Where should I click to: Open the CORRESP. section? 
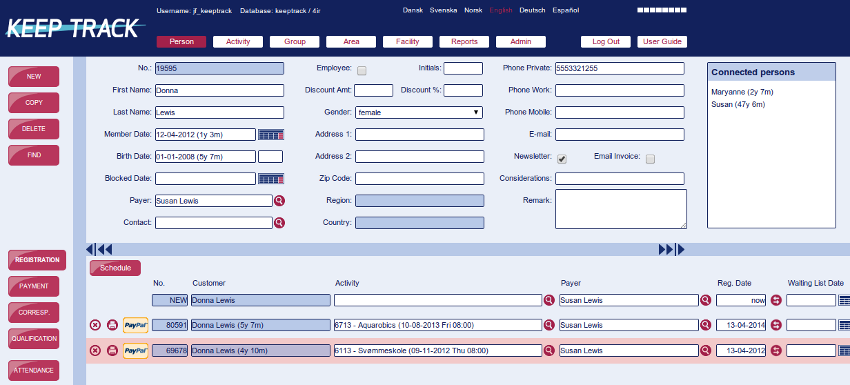click(x=34, y=312)
